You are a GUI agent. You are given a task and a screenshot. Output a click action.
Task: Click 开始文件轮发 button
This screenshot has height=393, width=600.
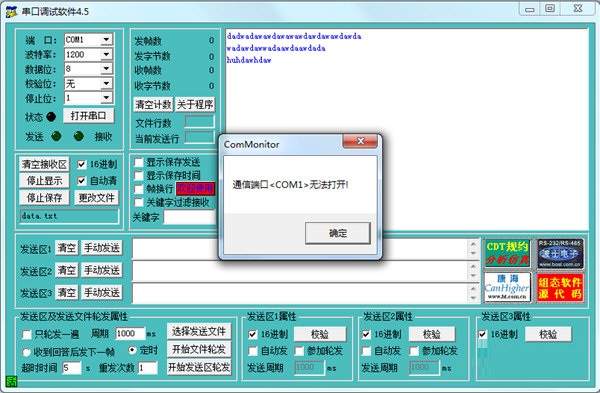pos(199,349)
